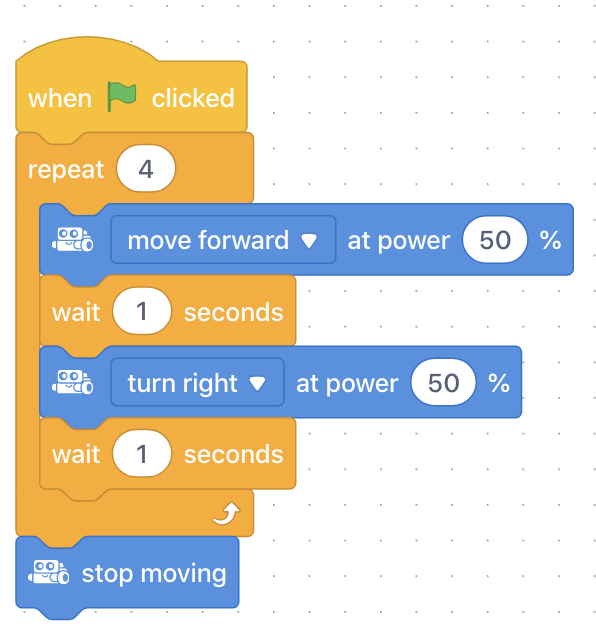Select the repeat count field showing 4
The image size is (596, 642).
[146, 168]
